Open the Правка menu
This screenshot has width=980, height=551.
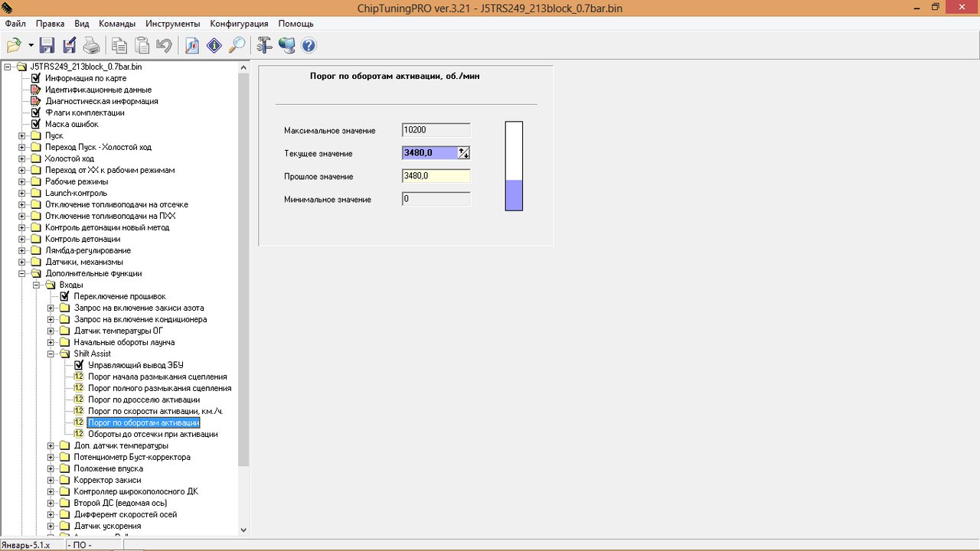pos(50,24)
